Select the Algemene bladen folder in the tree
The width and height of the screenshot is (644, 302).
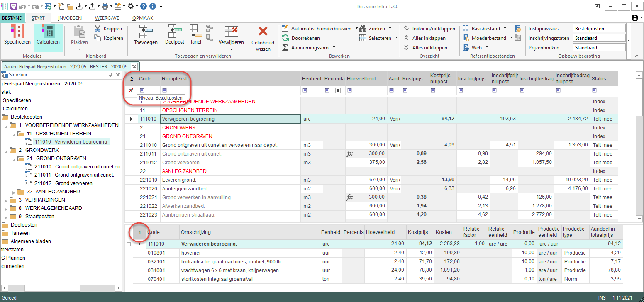31,241
